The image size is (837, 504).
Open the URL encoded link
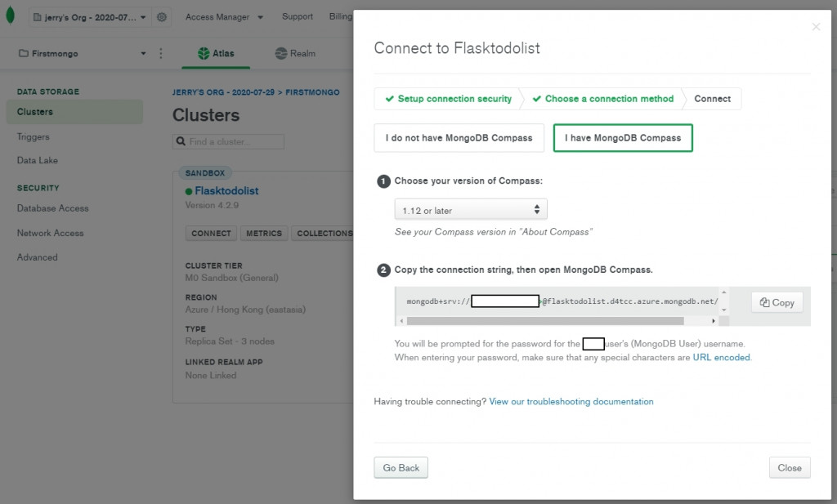pyautogui.click(x=721, y=358)
